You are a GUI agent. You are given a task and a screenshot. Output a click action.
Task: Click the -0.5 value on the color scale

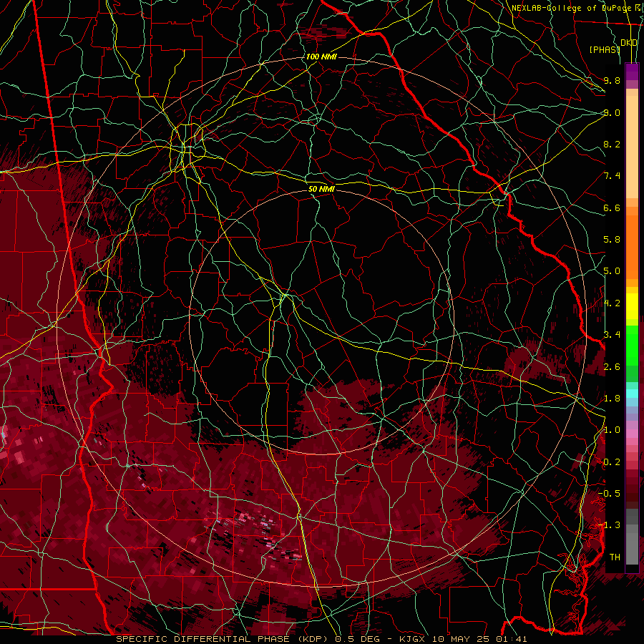[x=609, y=494]
